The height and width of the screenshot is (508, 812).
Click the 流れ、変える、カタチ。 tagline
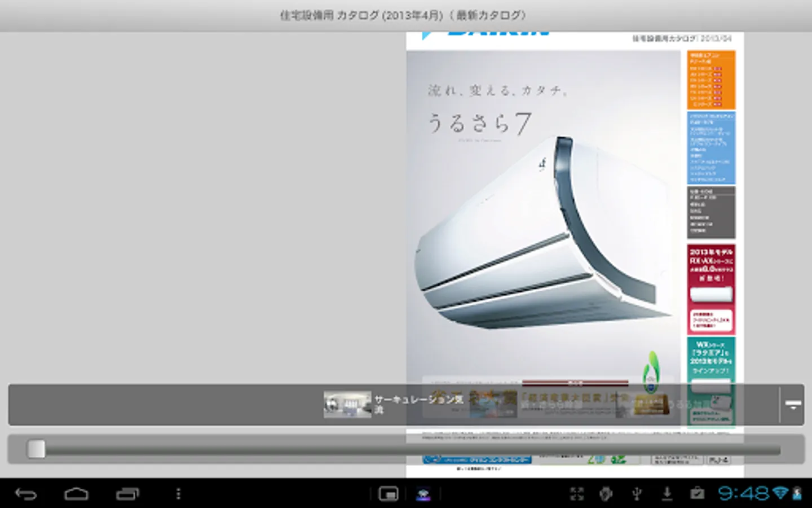click(497, 90)
